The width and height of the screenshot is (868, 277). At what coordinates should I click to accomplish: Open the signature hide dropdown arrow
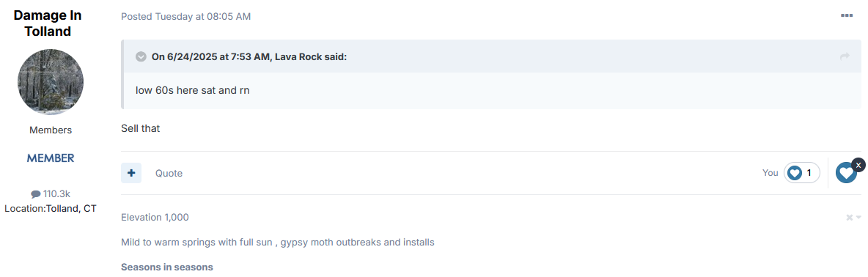(x=858, y=218)
